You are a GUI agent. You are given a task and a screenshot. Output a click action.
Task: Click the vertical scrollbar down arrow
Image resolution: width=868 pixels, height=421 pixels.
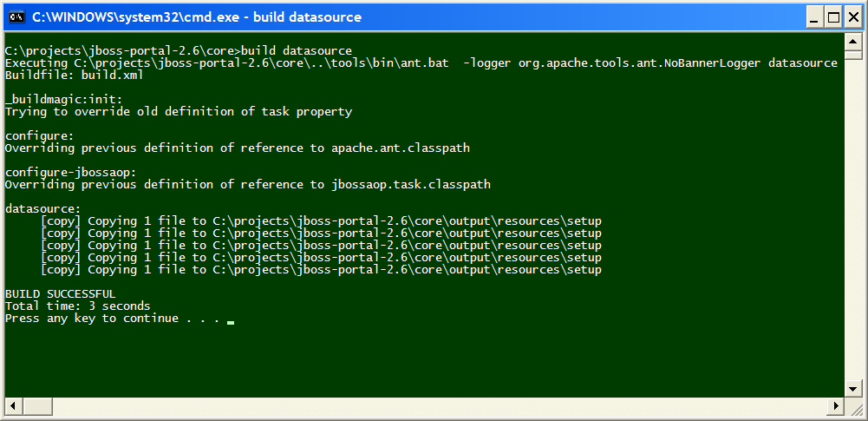tap(854, 390)
